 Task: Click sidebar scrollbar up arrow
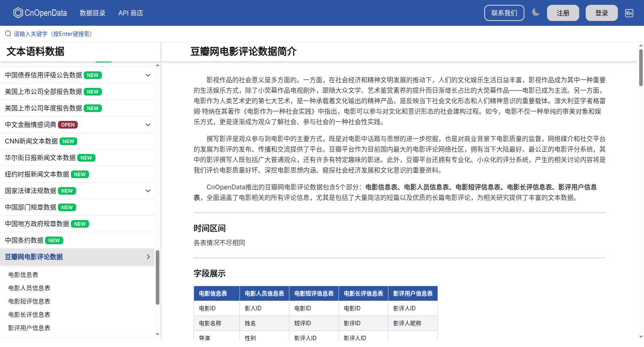coord(157,65)
